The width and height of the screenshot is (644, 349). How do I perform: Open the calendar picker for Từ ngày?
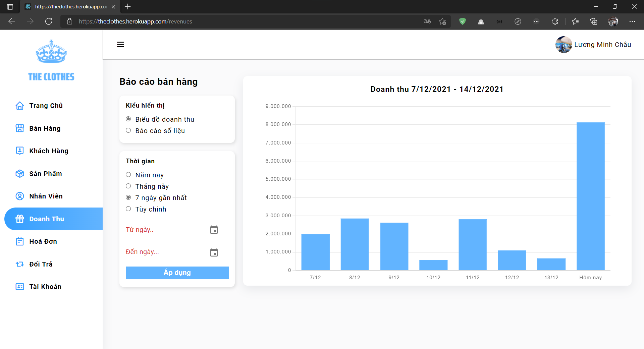[214, 229]
